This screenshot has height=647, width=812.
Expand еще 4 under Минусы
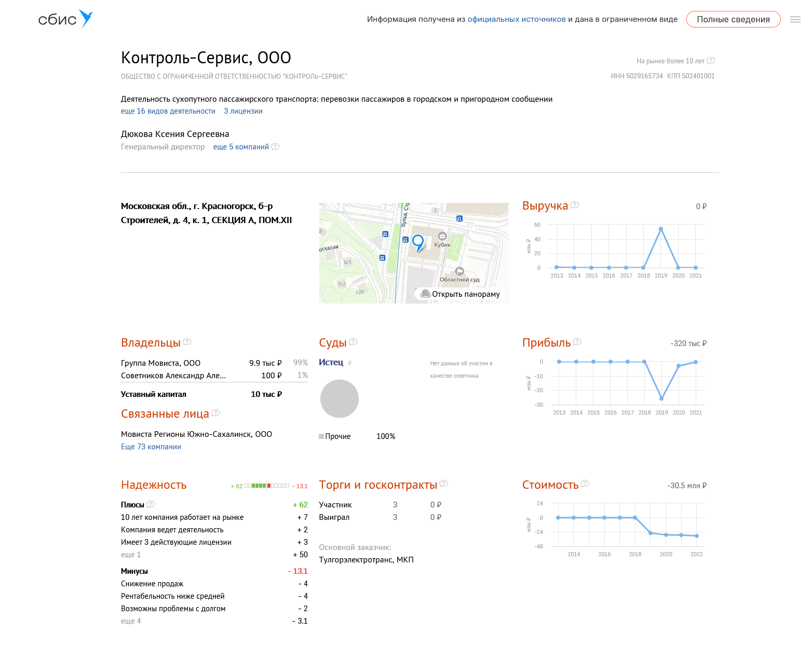pyautogui.click(x=131, y=621)
